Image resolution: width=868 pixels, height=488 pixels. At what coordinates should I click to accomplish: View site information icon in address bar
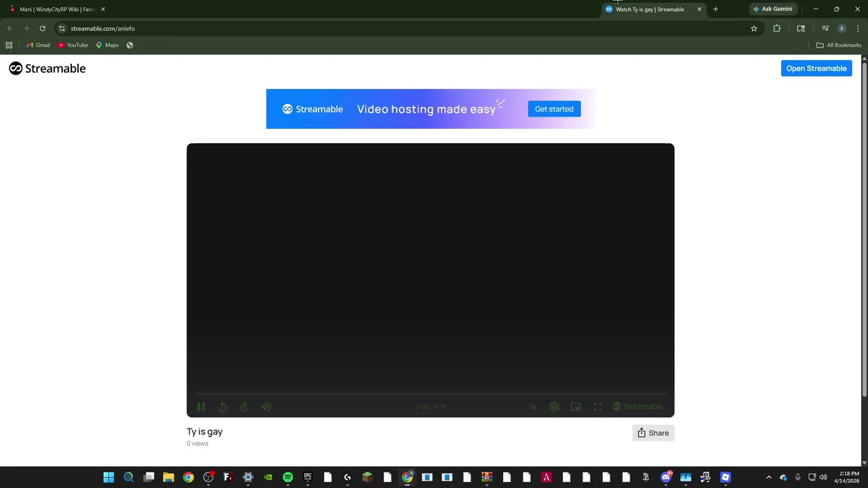(x=62, y=28)
